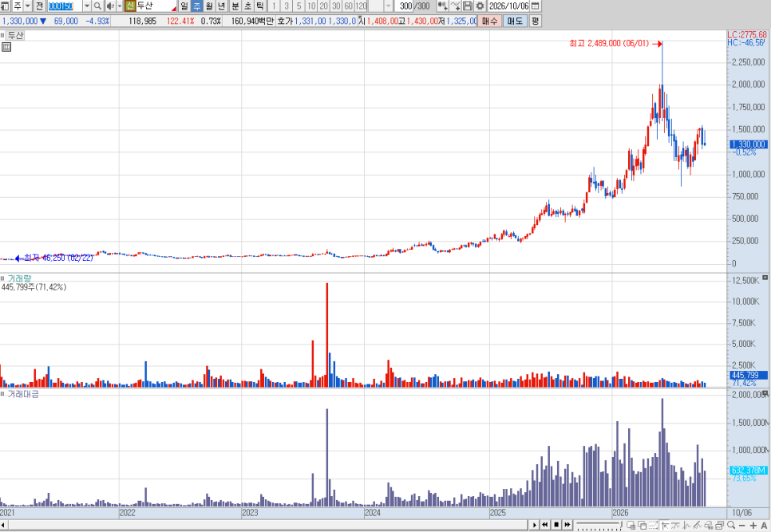Click the 평 button
The width and height of the screenshot is (771, 532).
pyautogui.click(x=535, y=21)
